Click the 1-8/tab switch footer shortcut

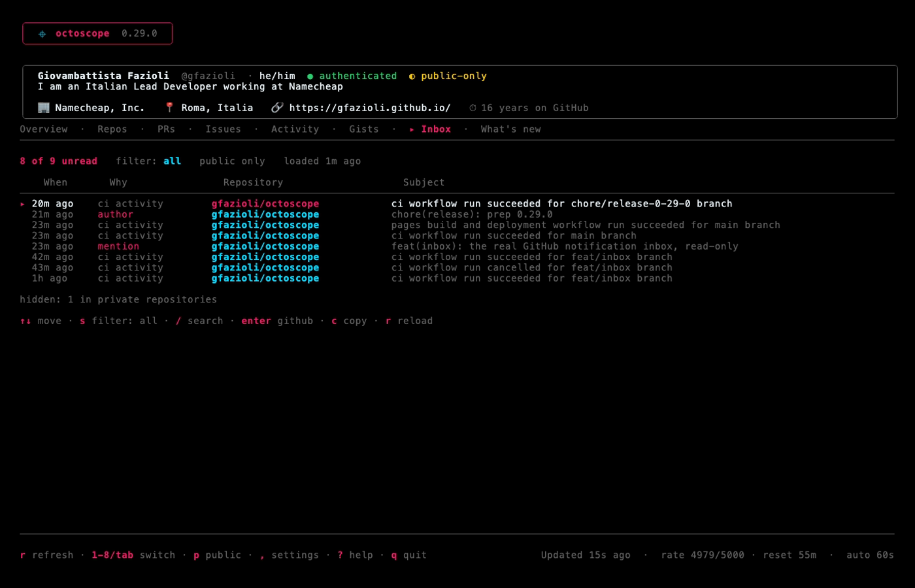[x=133, y=555]
